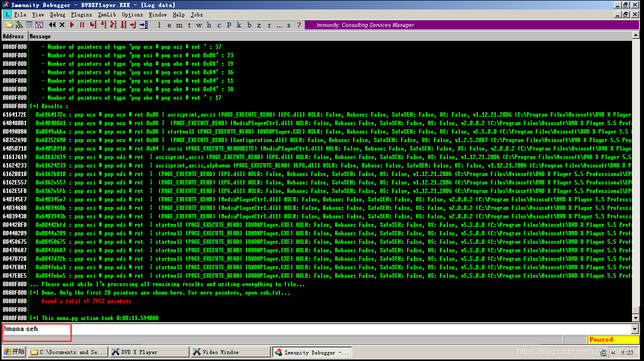Click the running-man Python shell icon
Image resolution: width=644 pixels, height=361 pixels.
click(19, 25)
